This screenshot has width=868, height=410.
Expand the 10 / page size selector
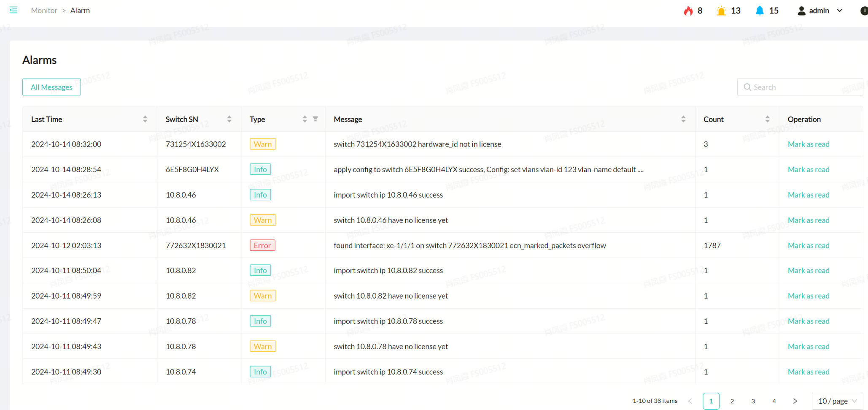pyautogui.click(x=837, y=401)
